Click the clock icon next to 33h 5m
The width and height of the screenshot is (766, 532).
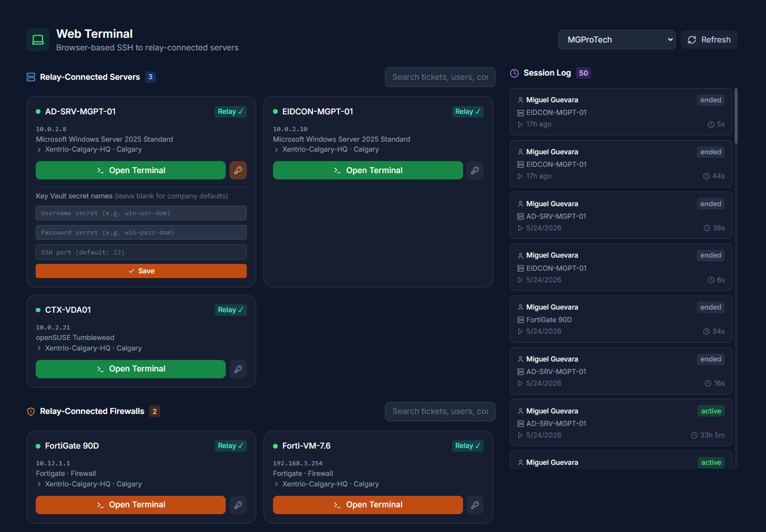[694, 435]
